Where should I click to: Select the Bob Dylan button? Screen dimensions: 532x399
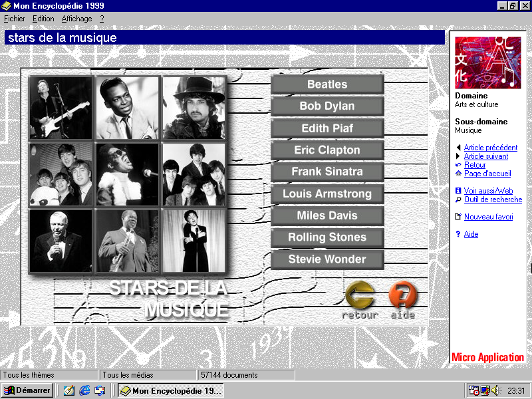[327, 106]
